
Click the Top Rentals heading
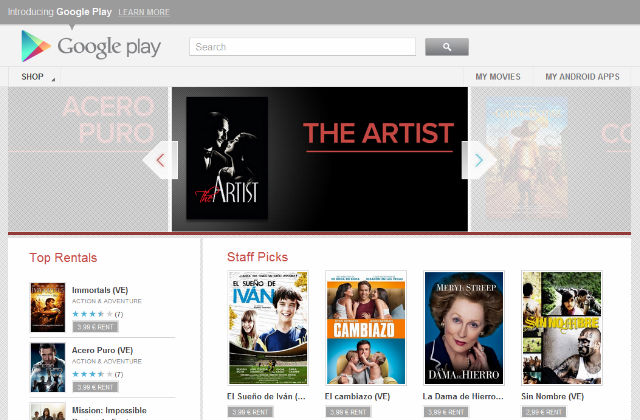coord(63,258)
